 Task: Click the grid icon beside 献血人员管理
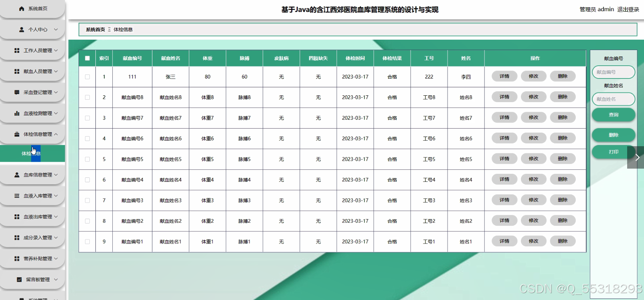click(17, 71)
